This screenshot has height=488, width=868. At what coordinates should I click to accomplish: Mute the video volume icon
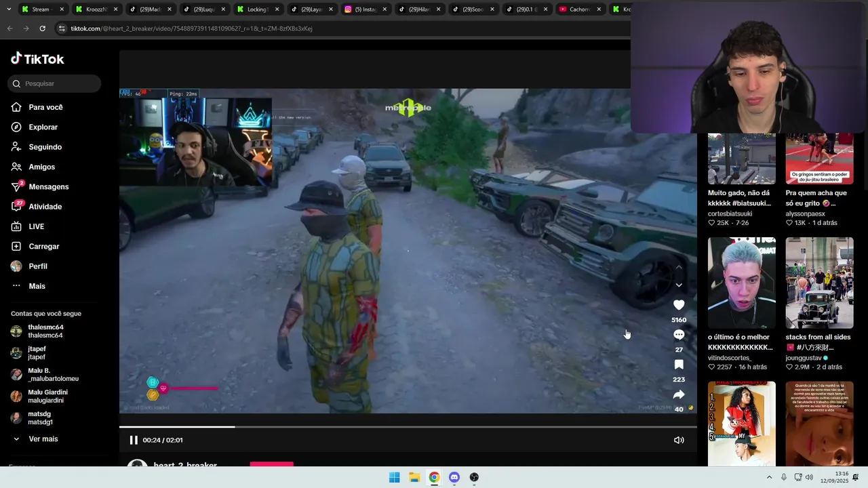coord(679,440)
